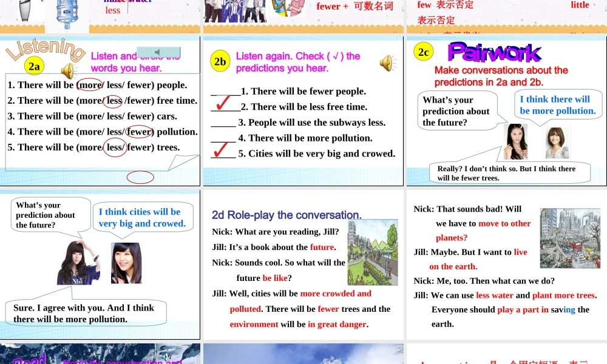Screen dimensions: 607x364
Task: Click the line 'Nick: Me, too. Then what can we do?'
Action: 484,281
